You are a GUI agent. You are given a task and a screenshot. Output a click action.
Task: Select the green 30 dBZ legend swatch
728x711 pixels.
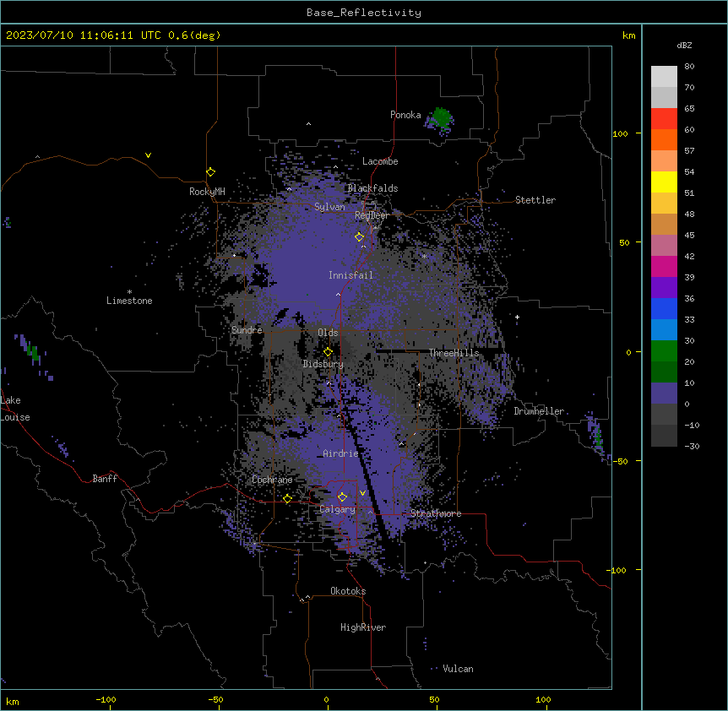point(664,350)
